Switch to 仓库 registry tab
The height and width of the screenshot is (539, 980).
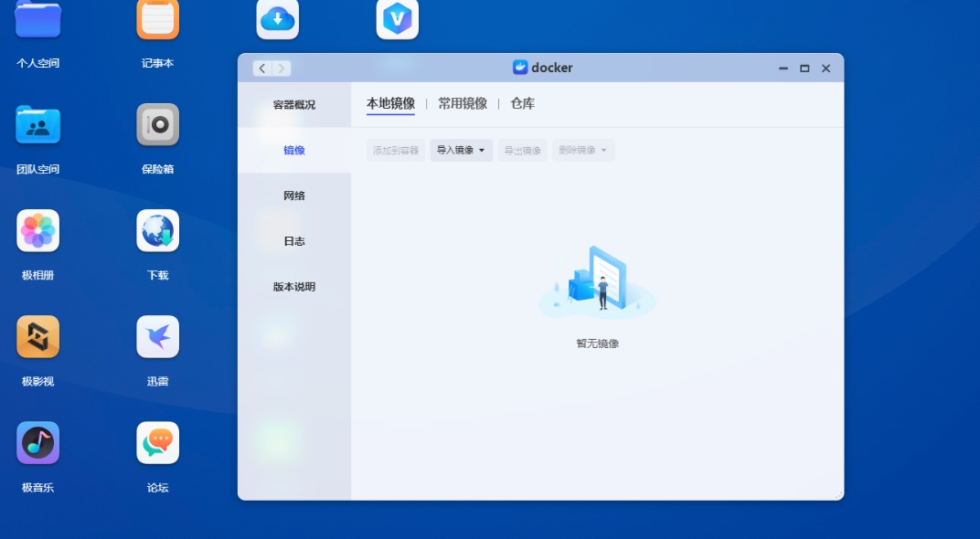click(x=523, y=103)
